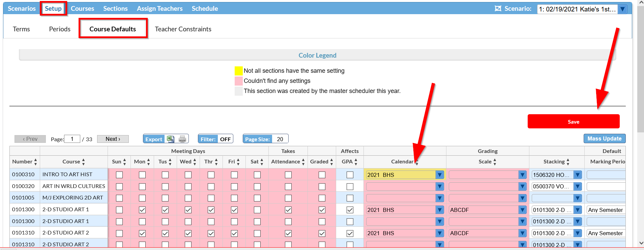
Task: Open Grading Scale dropdown showing ABCDF first row
Action: (x=522, y=210)
